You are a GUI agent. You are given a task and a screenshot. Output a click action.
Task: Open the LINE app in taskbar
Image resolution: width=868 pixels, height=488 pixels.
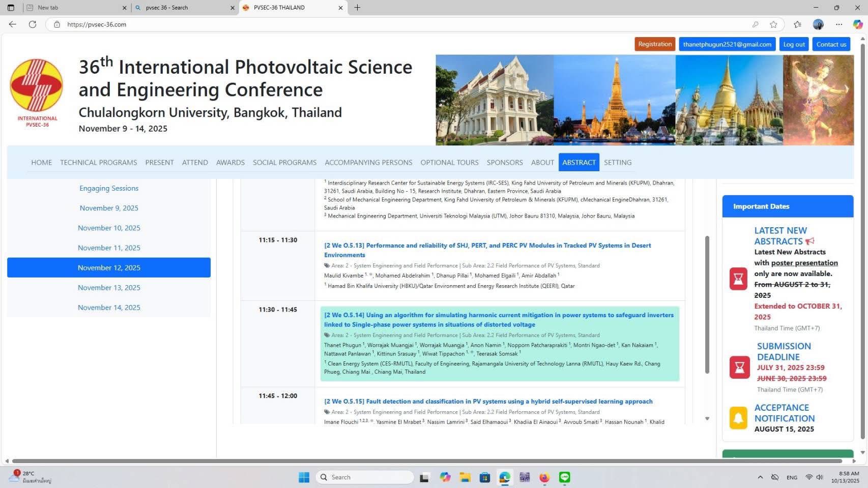564,477
